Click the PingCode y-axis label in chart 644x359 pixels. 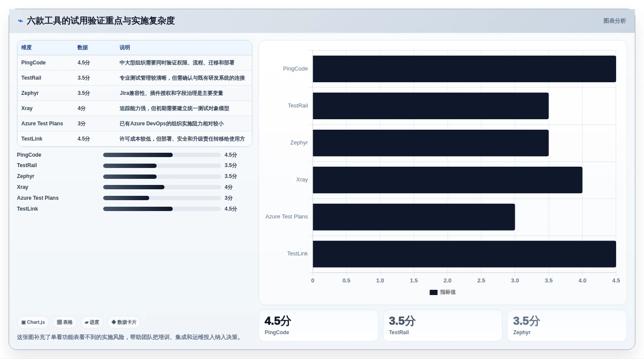(x=295, y=69)
